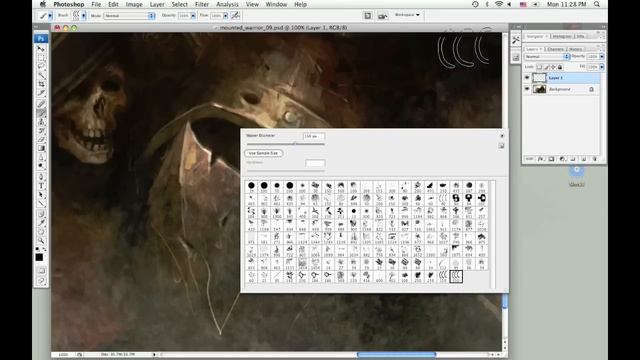This screenshot has height=360, width=640.
Task: Select the Eraser tool
Action: 41,140
